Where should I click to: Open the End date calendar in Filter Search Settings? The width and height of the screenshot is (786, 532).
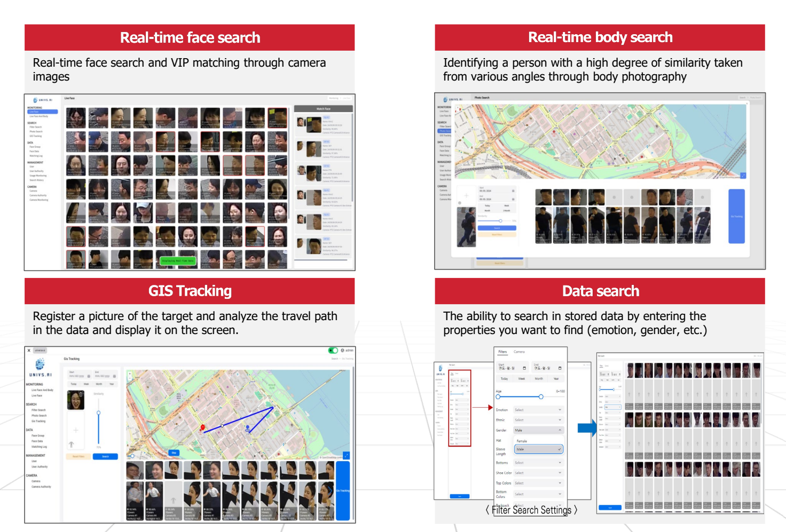pos(560,368)
